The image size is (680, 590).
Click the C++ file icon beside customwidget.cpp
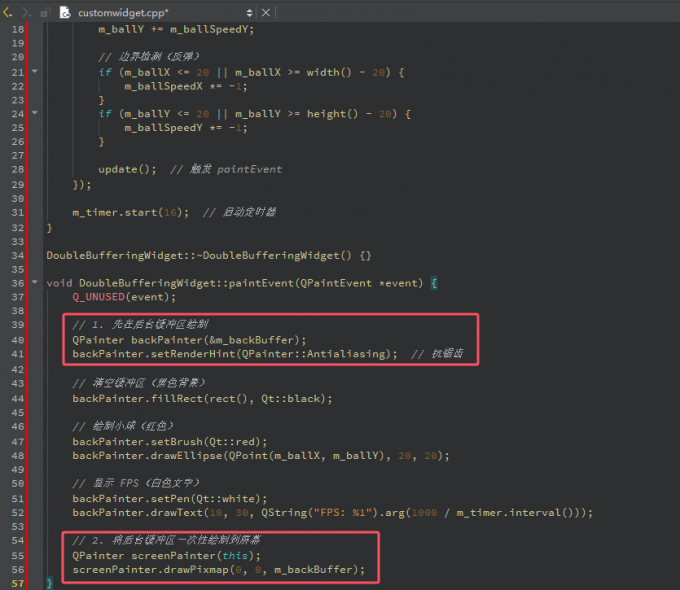click(x=67, y=13)
